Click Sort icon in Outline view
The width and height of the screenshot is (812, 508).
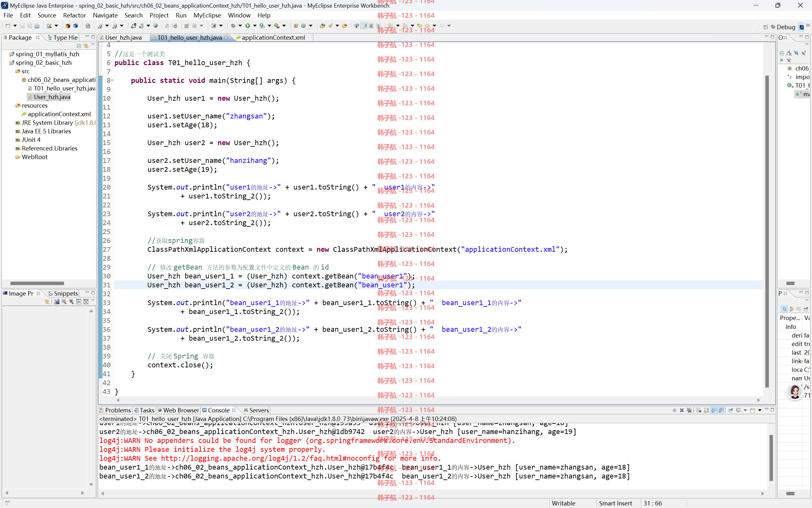[x=789, y=53]
